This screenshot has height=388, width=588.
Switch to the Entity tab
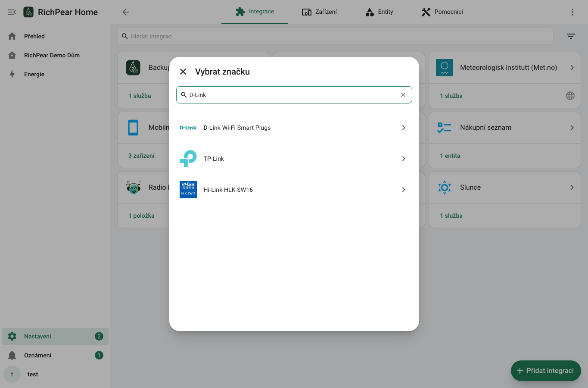[379, 12]
